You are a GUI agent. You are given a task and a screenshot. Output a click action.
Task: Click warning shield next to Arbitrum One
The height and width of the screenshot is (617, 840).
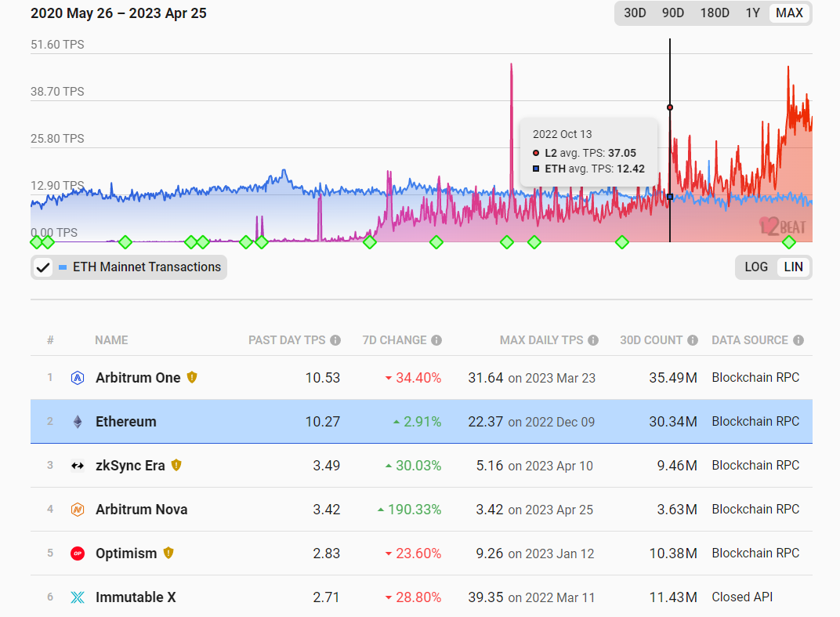(192, 377)
